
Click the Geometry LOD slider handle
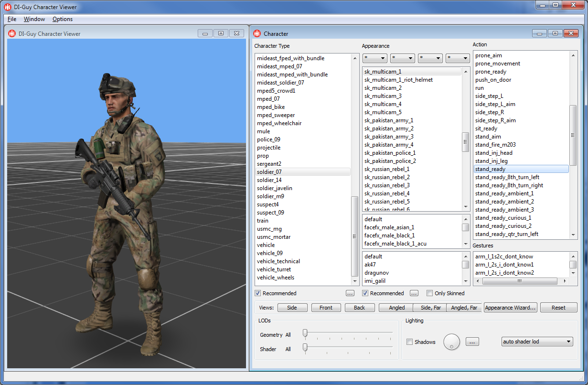[305, 333]
